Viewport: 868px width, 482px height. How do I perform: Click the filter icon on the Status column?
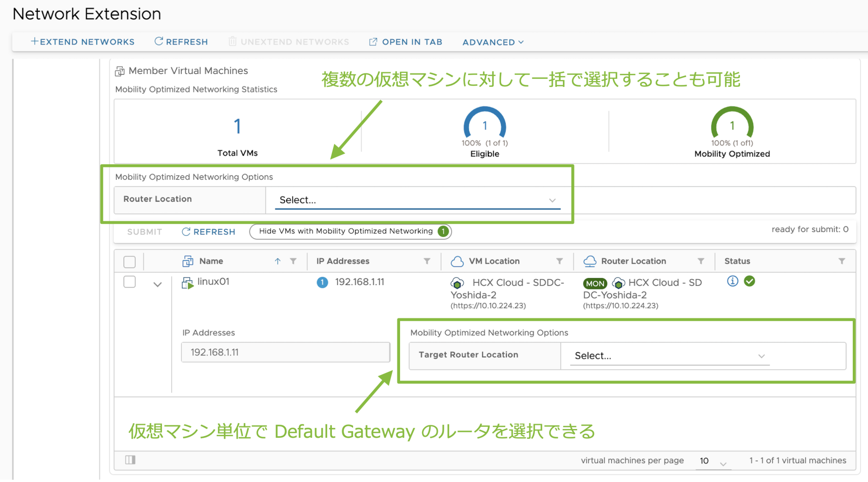tap(843, 261)
